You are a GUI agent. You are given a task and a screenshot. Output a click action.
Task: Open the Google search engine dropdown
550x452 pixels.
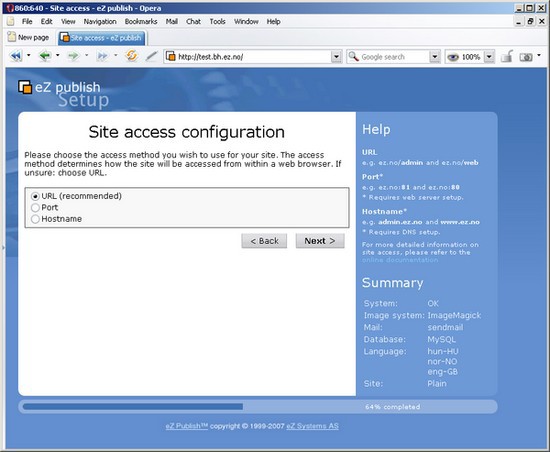pos(435,56)
